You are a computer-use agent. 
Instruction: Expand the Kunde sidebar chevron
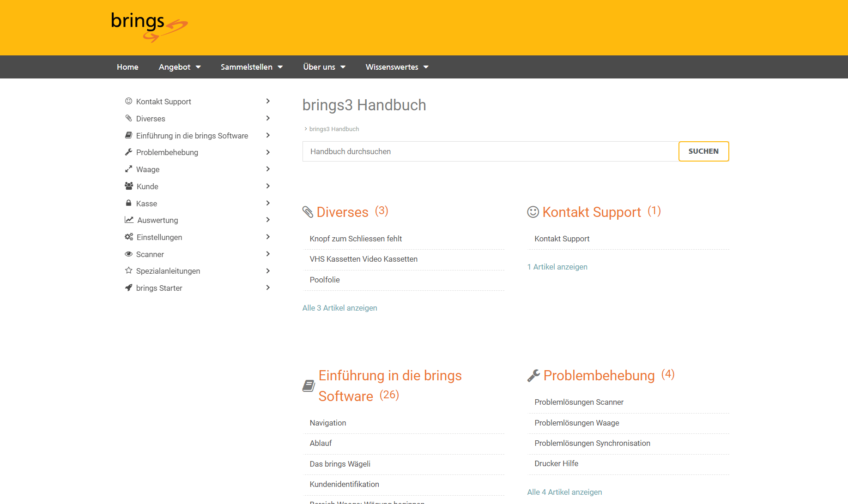[268, 186]
